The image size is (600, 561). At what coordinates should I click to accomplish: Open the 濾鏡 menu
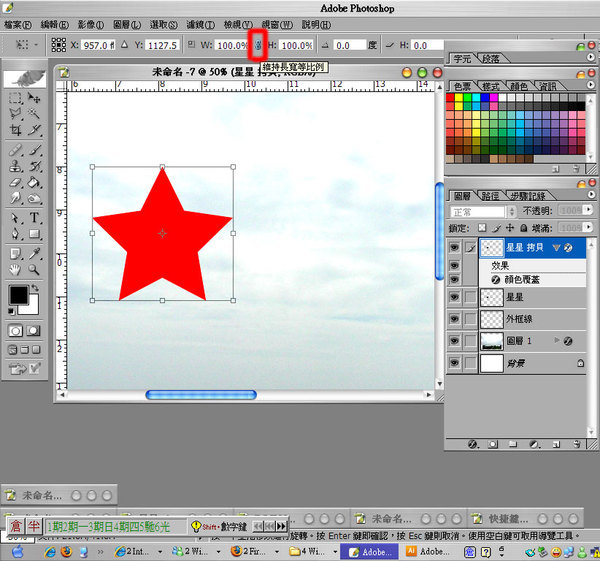pos(200,24)
